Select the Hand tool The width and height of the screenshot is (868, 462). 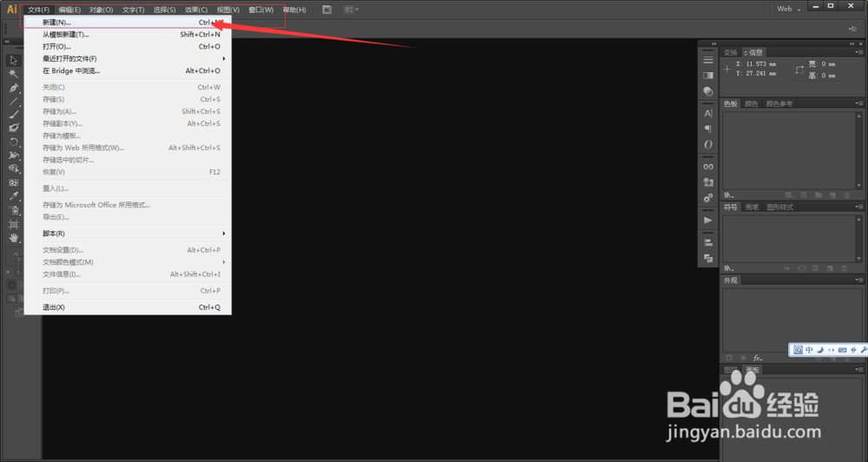click(13, 238)
